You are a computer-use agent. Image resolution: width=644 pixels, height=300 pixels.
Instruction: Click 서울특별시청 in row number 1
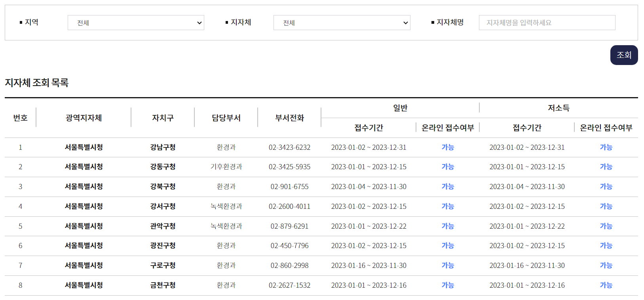coord(84,147)
